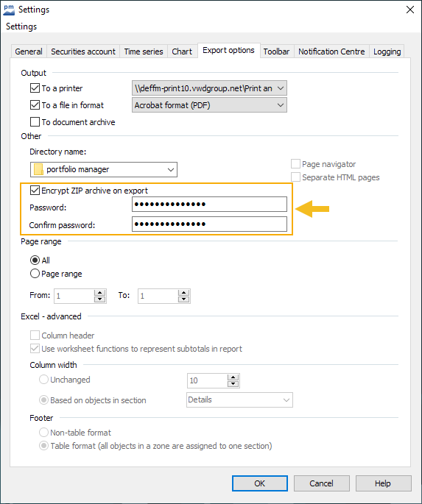Click the Password input field
The height and width of the screenshot is (504, 422).
209,205
